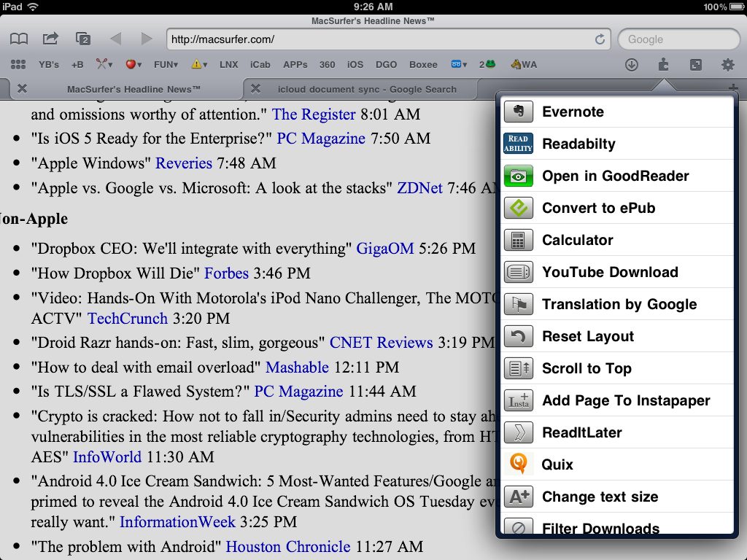Tap the YouTube Download icon
Image resolution: width=747 pixels, height=560 pixels.
pyautogui.click(x=519, y=272)
